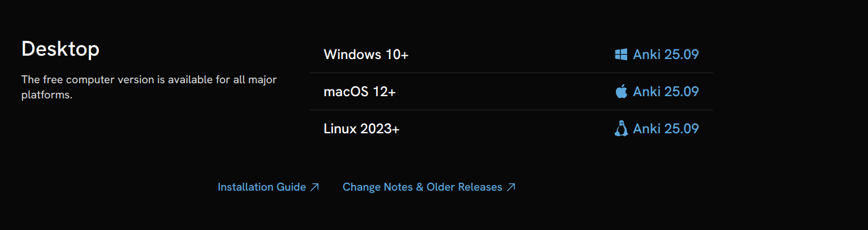Viewport: 868px width, 230px height.
Task: Click the word 'Guide' in Installation Guide
Action: pos(291,187)
